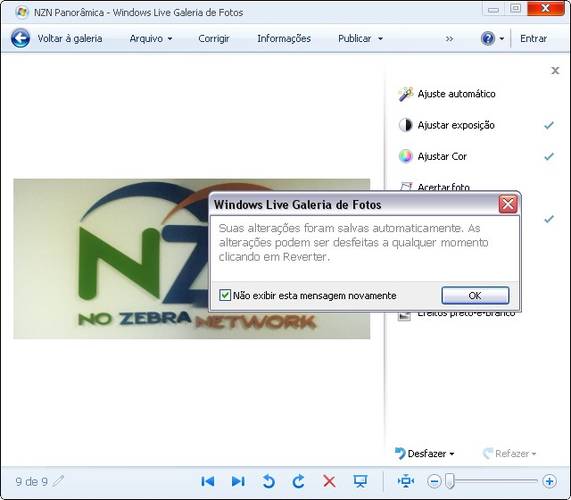Go to the next photo
This screenshot has width=571, height=500.
[238, 481]
